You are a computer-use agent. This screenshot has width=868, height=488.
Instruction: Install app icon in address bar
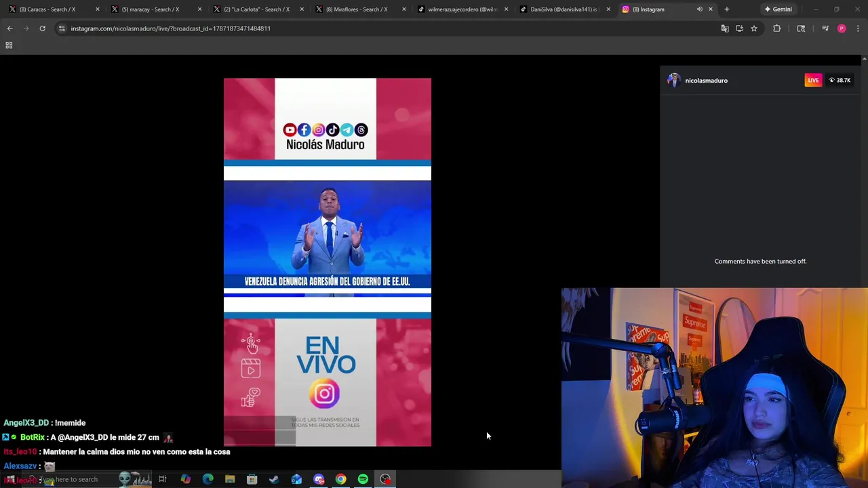739,28
